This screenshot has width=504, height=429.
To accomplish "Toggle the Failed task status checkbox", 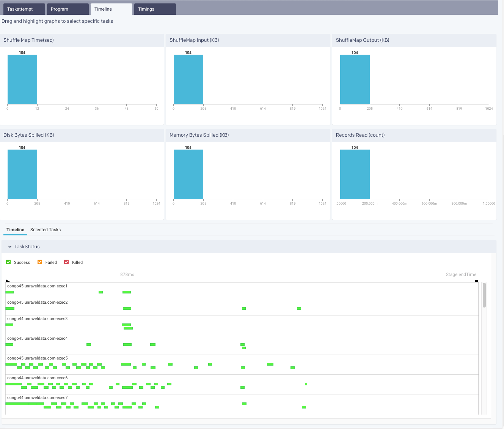I will point(40,262).
